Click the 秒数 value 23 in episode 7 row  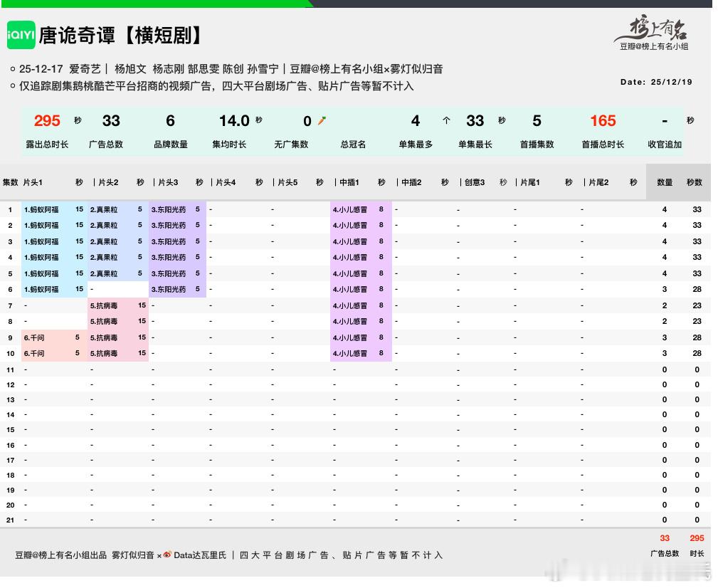point(697,305)
